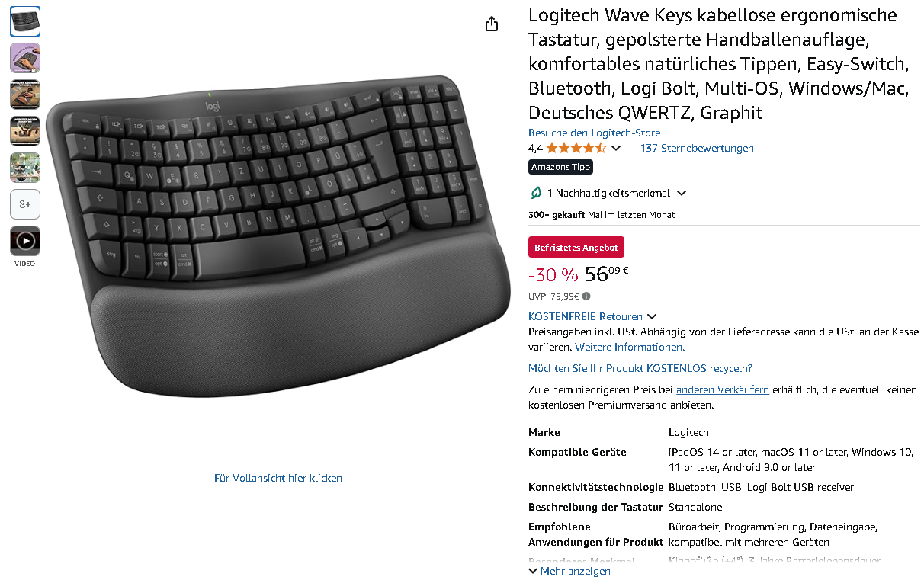Click Weitere Informationen link

630,347
